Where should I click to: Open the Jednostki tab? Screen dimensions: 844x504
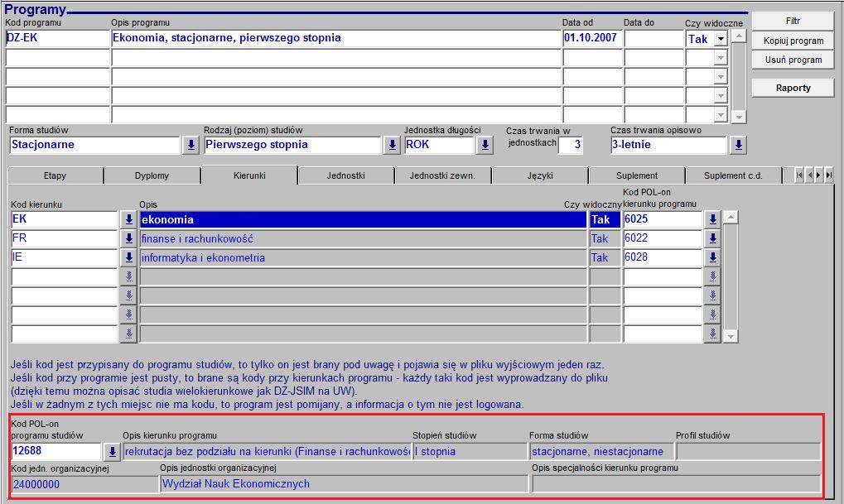(346, 176)
